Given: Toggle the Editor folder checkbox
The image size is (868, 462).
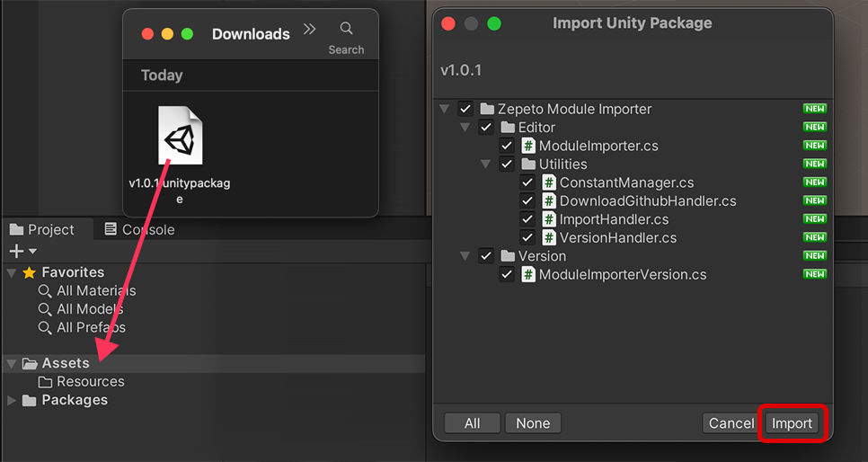Looking at the screenshot, I should [x=486, y=127].
